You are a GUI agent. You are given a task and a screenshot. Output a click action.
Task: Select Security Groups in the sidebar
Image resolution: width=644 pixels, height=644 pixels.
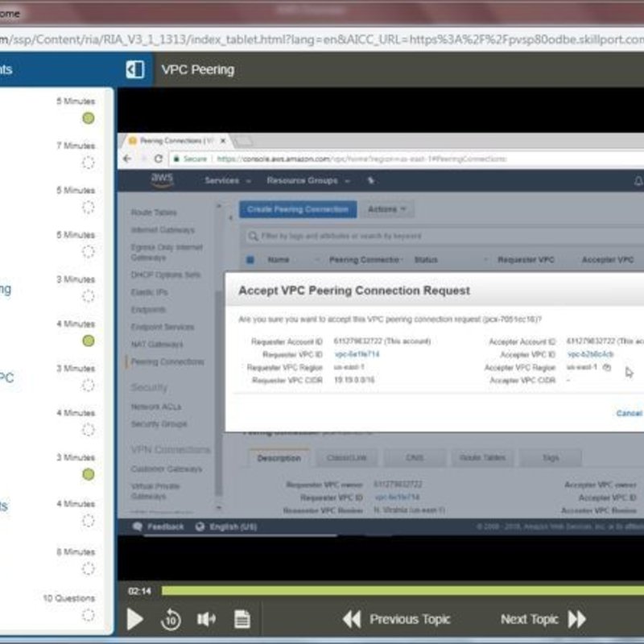point(159,424)
